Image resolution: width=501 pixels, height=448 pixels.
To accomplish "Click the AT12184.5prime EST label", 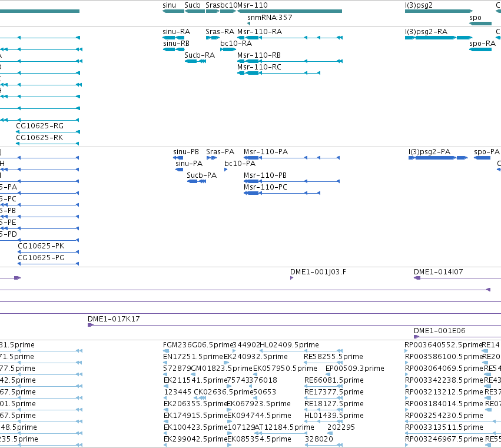I will [284, 427].
